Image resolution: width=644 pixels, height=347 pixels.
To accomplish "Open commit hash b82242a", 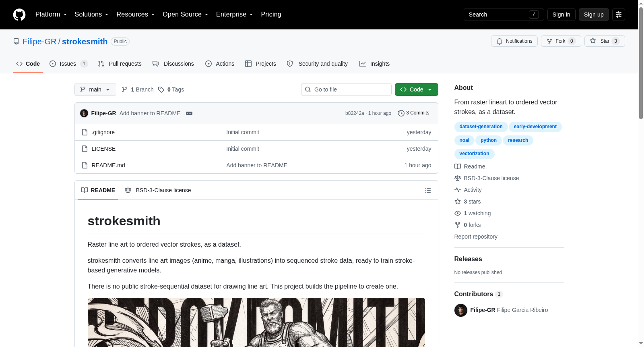I will click(x=355, y=113).
